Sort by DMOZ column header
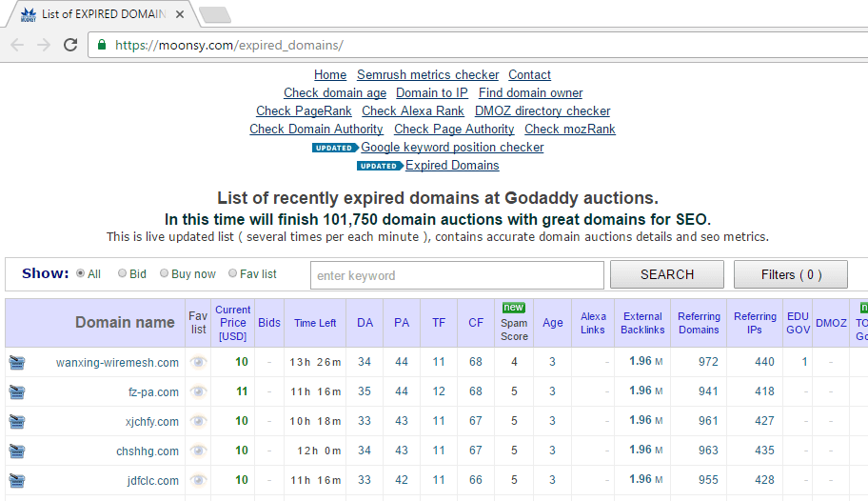This screenshot has height=501, width=868. (831, 323)
